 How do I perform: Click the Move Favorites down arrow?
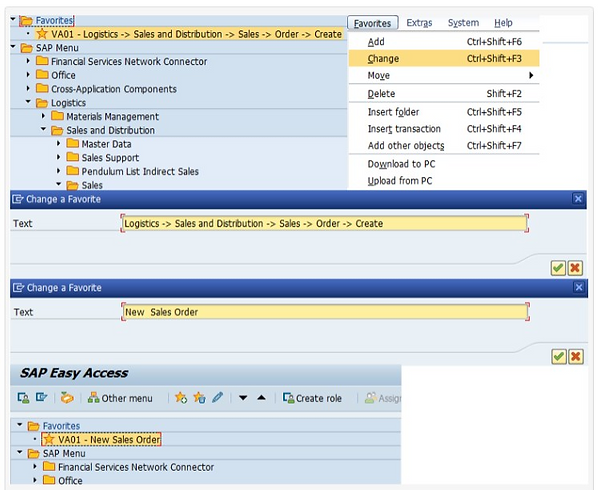[243, 398]
